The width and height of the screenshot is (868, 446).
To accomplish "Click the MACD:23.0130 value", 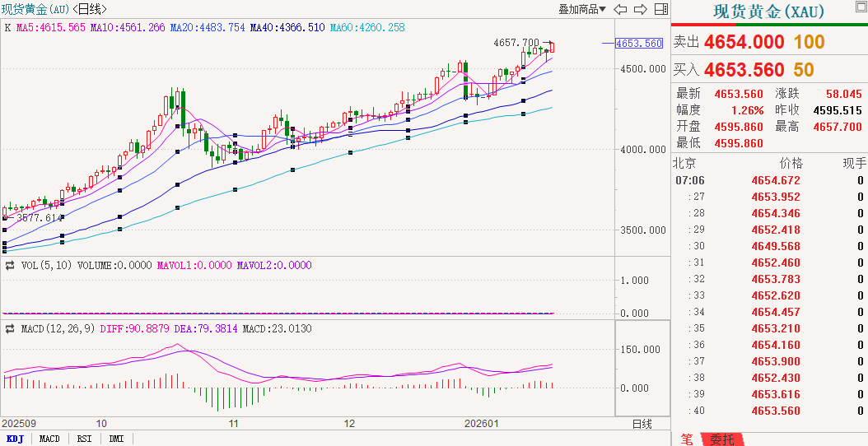I will pyautogui.click(x=277, y=328).
